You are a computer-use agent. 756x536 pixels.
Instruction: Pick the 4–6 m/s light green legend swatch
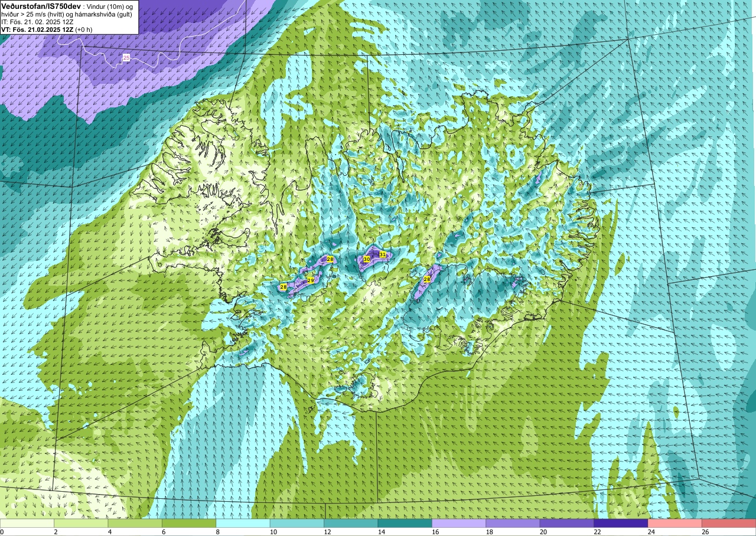135,523
